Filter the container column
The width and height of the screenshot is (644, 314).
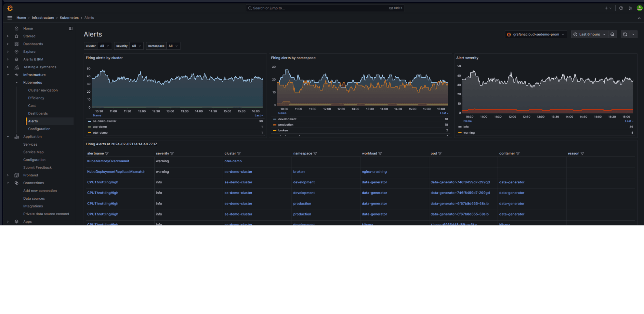[518, 154]
